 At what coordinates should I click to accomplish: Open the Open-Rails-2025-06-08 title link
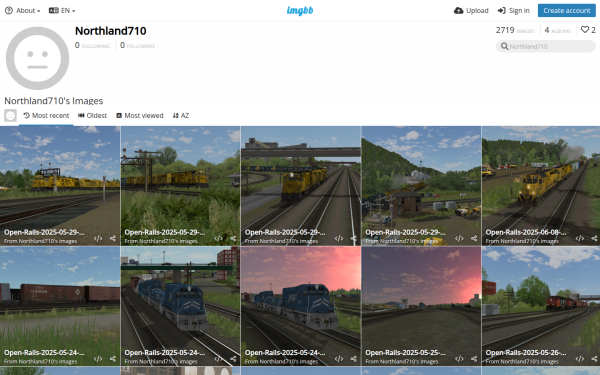[x=526, y=232]
